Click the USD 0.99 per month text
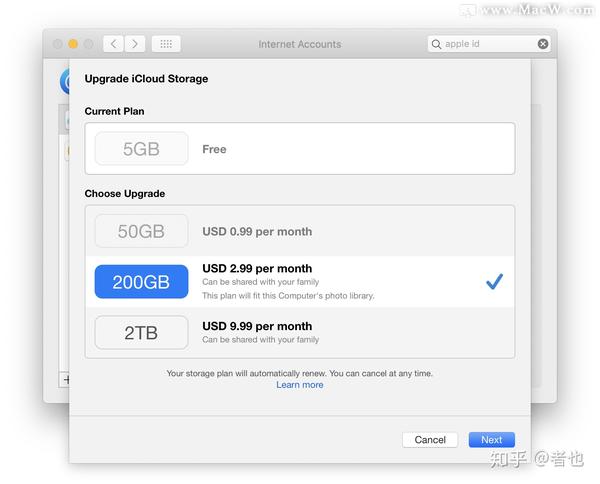Screen dimensions: 600x484 click(x=257, y=231)
